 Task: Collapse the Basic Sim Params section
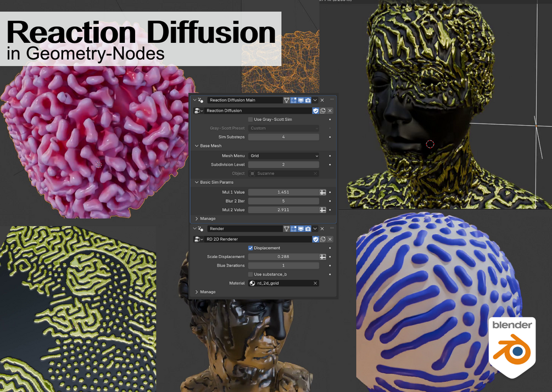tap(197, 182)
